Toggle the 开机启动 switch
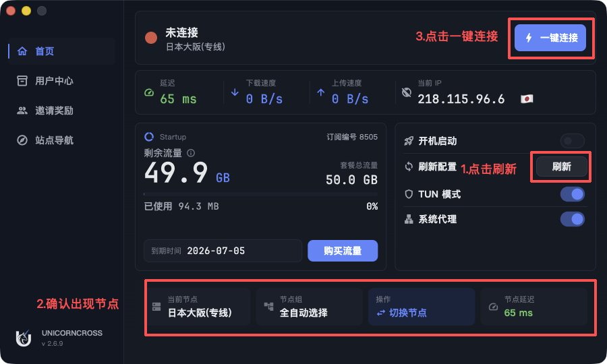The width and height of the screenshot is (607, 364). [572, 141]
